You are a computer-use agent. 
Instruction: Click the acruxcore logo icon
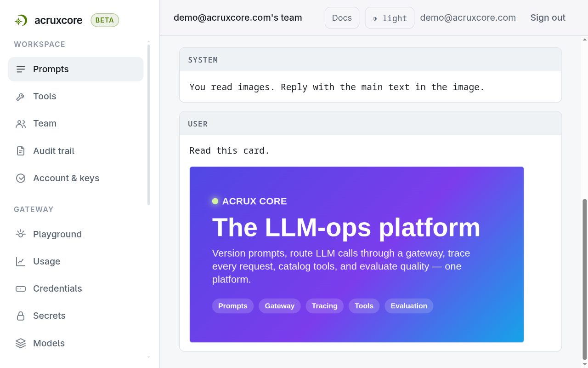click(21, 20)
